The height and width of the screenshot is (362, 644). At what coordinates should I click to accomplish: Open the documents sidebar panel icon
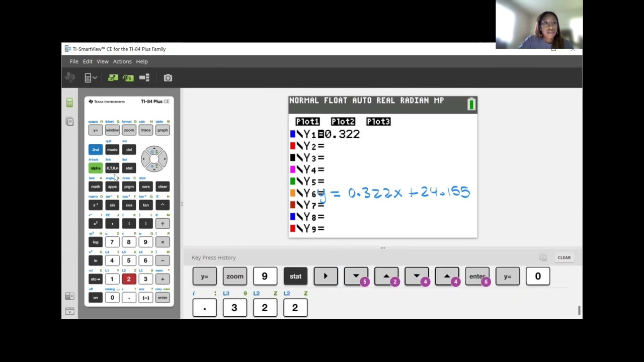[x=69, y=122]
